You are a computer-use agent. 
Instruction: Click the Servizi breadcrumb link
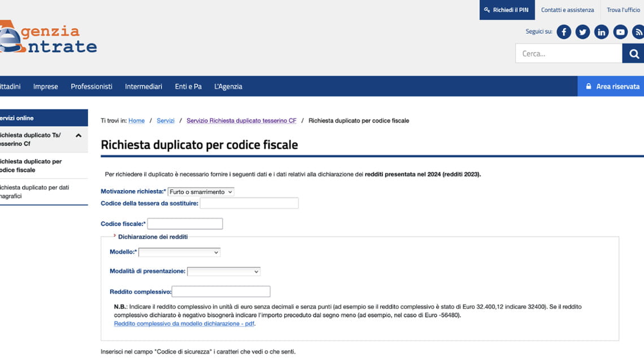[166, 120]
